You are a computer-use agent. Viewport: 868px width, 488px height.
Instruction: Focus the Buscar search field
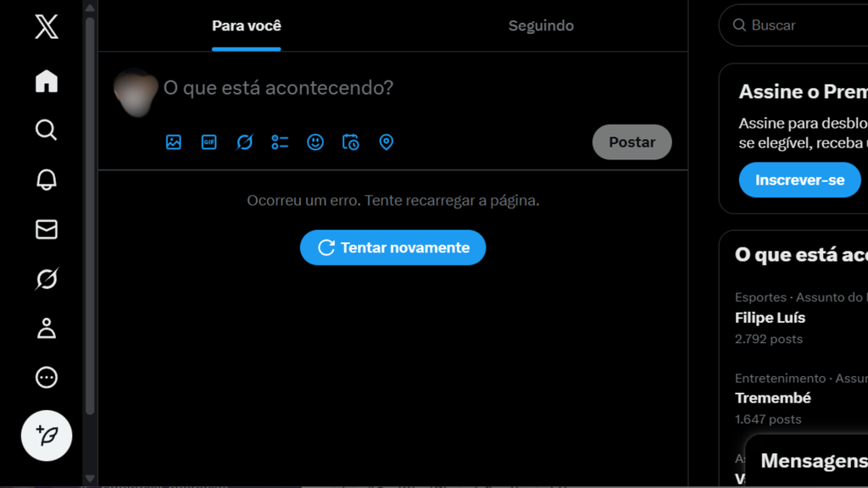click(x=797, y=25)
